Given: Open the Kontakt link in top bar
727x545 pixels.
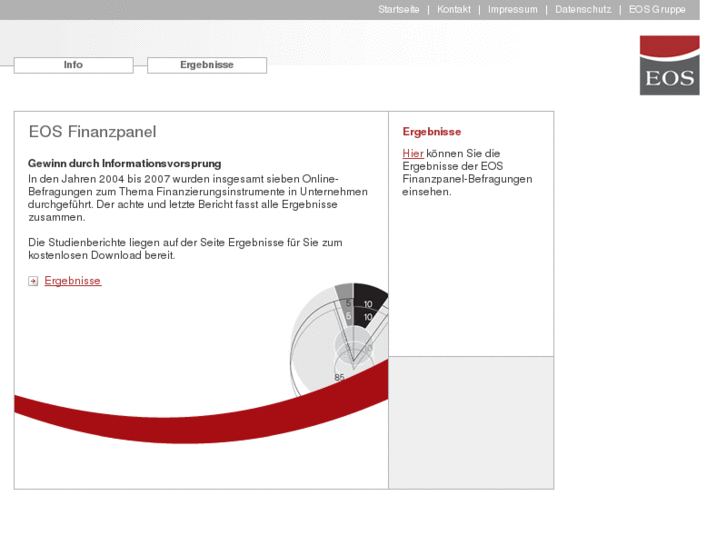Looking at the screenshot, I should (x=453, y=9).
